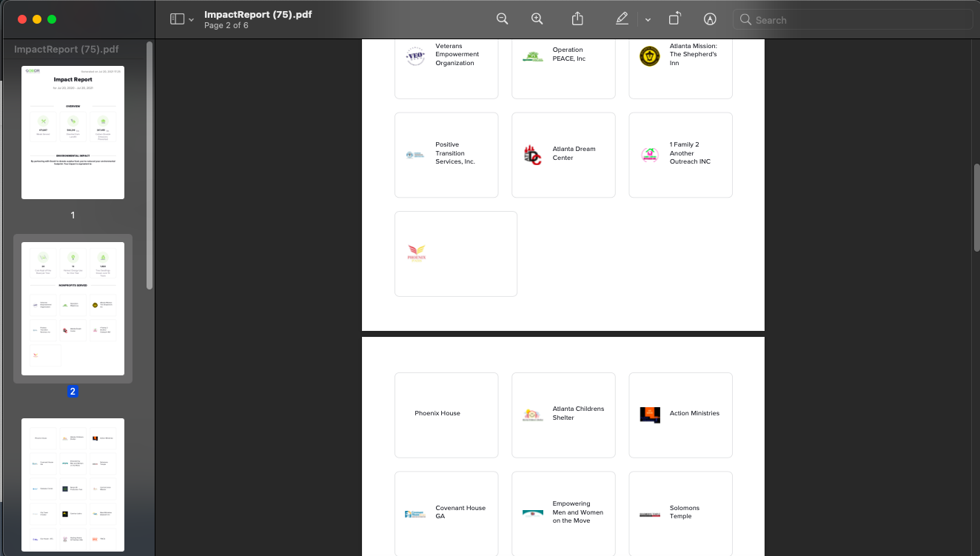Click the main document scrollbar

976,207
